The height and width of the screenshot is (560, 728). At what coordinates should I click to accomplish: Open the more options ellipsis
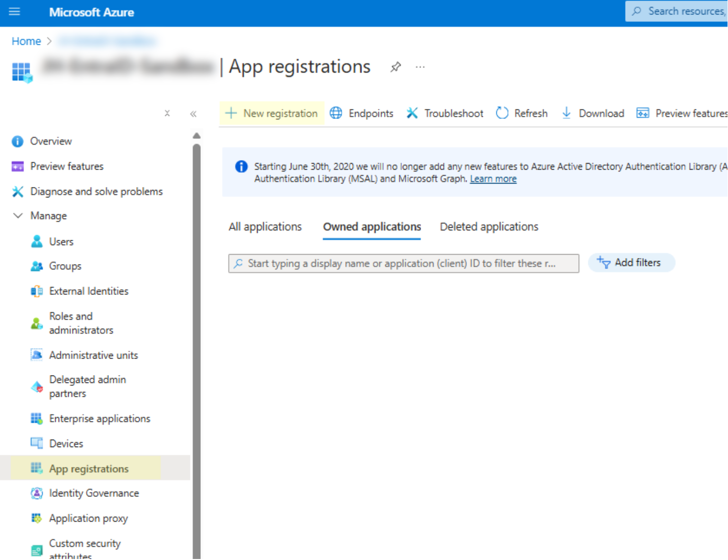pyautogui.click(x=420, y=67)
